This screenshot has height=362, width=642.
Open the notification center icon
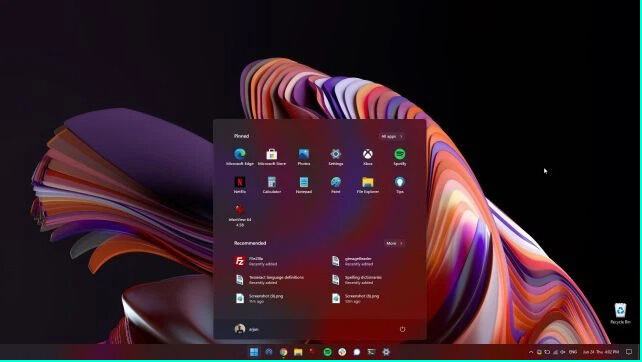click(x=629, y=352)
